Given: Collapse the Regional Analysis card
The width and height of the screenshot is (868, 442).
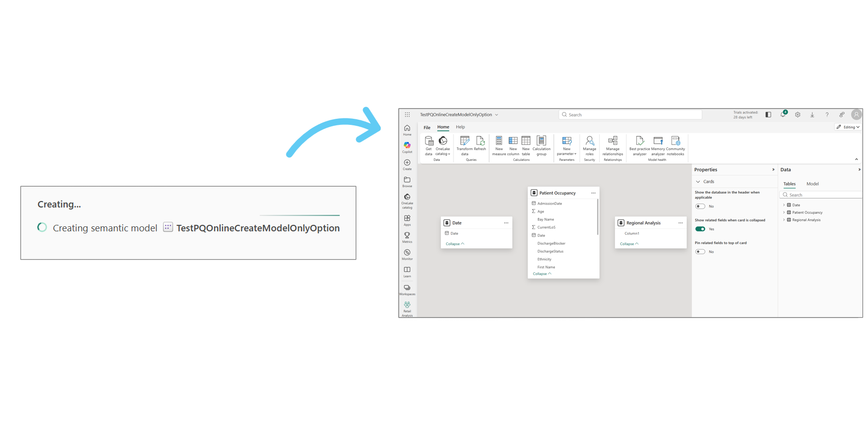Looking at the screenshot, I should (629, 244).
